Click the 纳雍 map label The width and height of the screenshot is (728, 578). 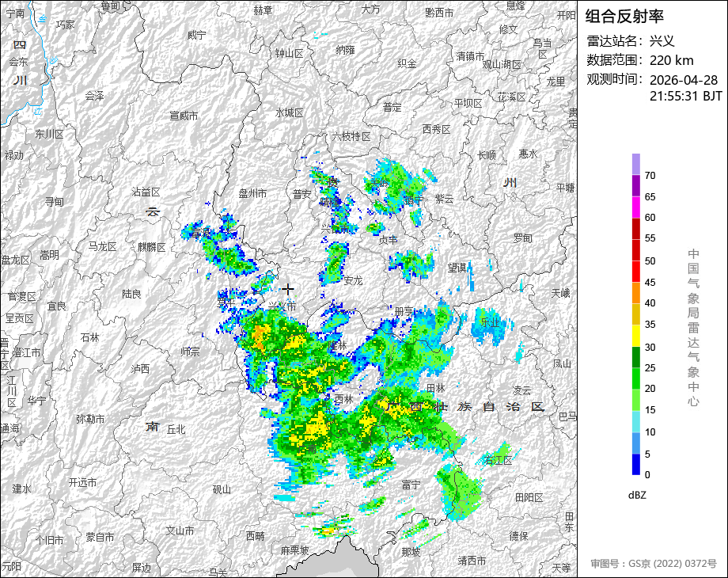pos(346,50)
